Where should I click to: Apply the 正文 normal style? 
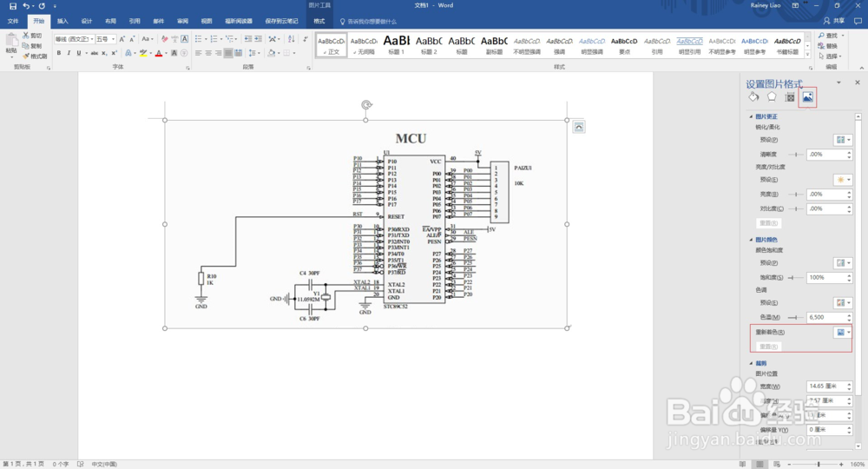pyautogui.click(x=331, y=45)
